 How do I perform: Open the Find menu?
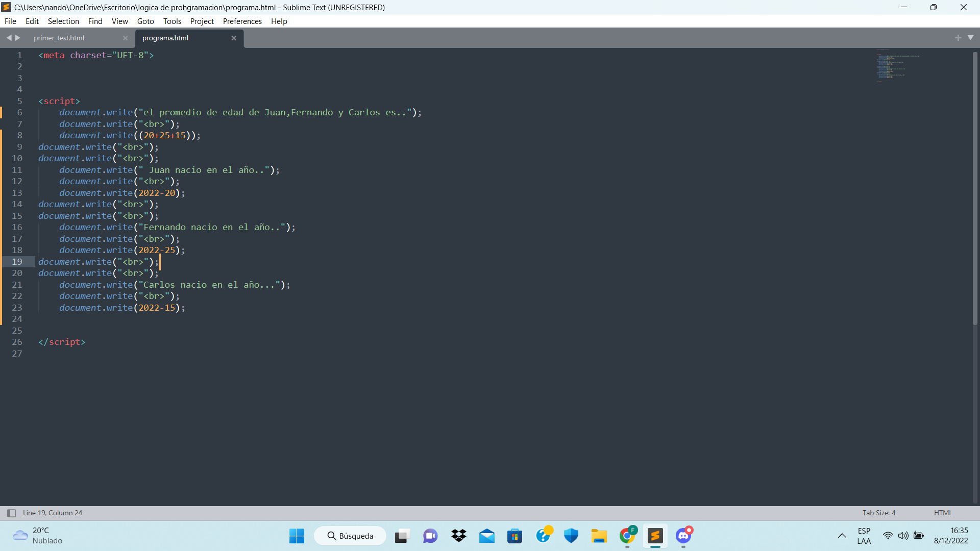pyautogui.click(x=95, y=21)
